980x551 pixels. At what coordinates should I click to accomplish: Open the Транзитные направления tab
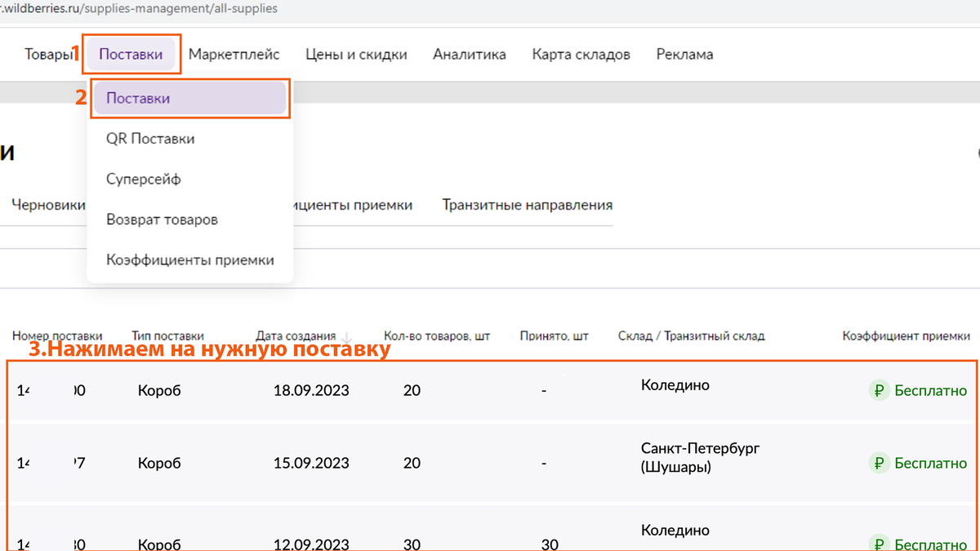click(x=527, y=205)
